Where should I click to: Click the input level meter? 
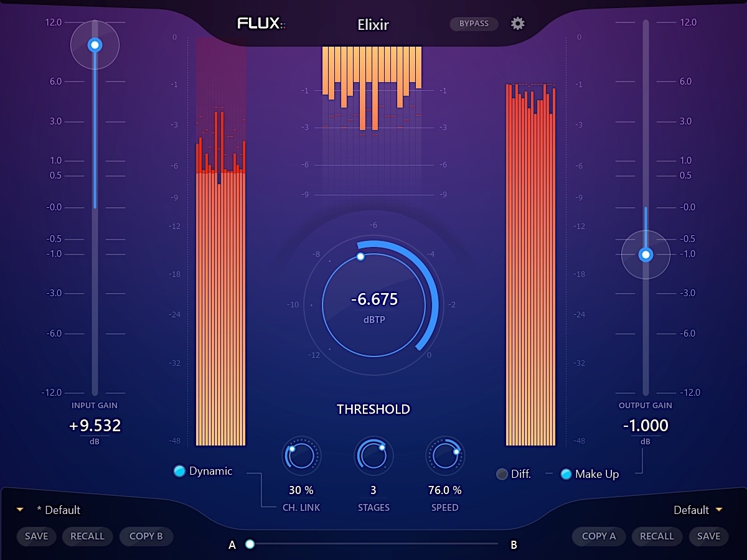(221, 241)
